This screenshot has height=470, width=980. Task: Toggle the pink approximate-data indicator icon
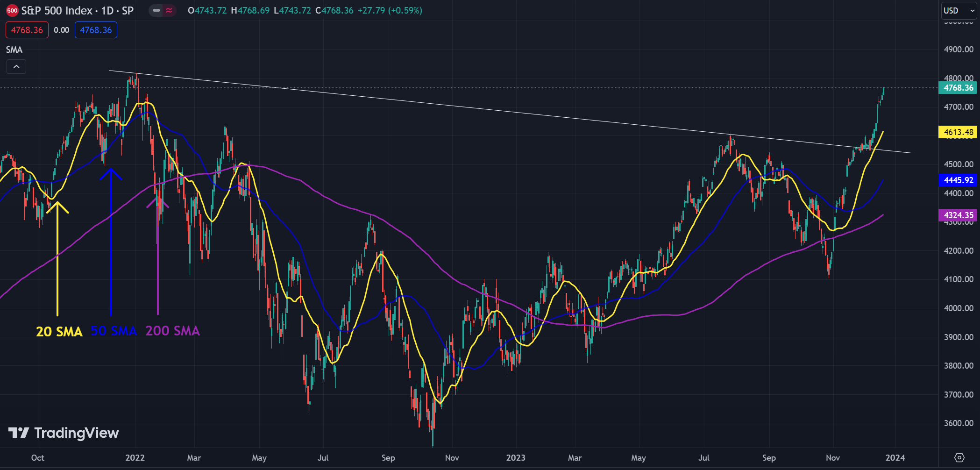[x=169, y=10]
